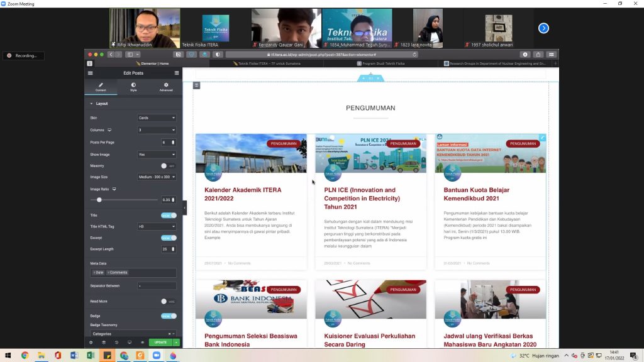Open PLN ICE Tahun 2021 post title

(362, 199)
